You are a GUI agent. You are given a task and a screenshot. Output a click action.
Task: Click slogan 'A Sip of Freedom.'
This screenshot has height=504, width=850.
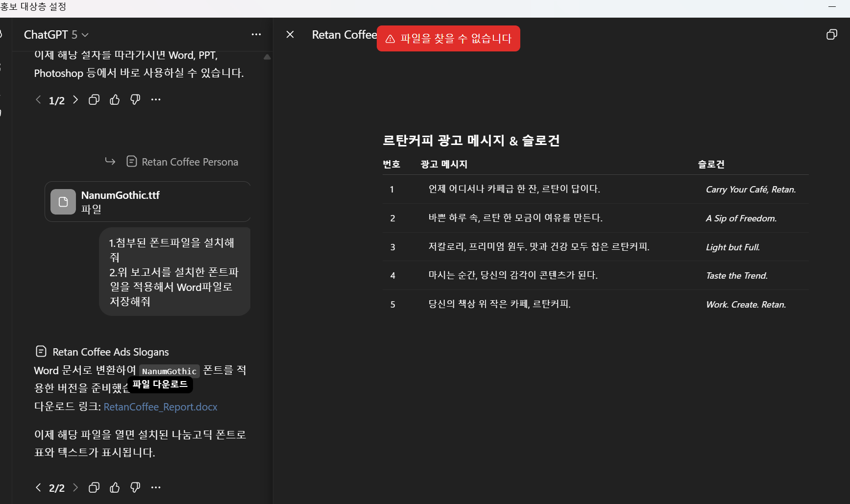[x=741, y=218]
